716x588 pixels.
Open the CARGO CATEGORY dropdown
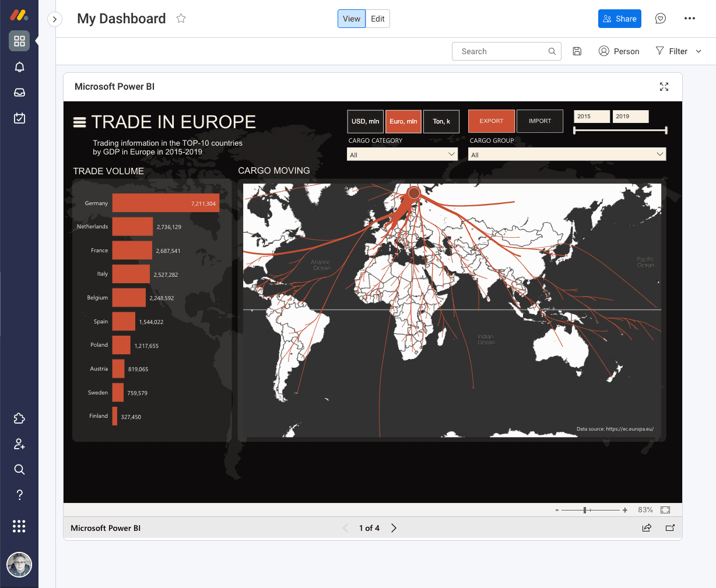tap(401, 154)
